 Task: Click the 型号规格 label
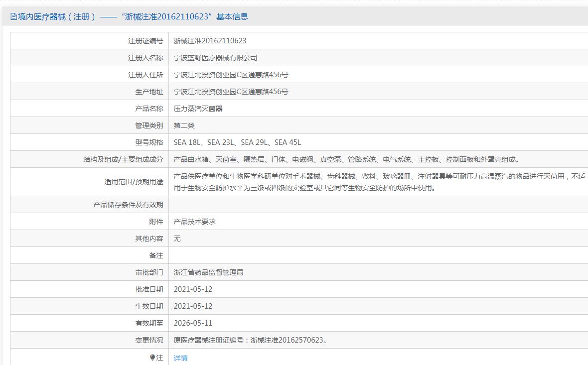(x=149, y=142)
